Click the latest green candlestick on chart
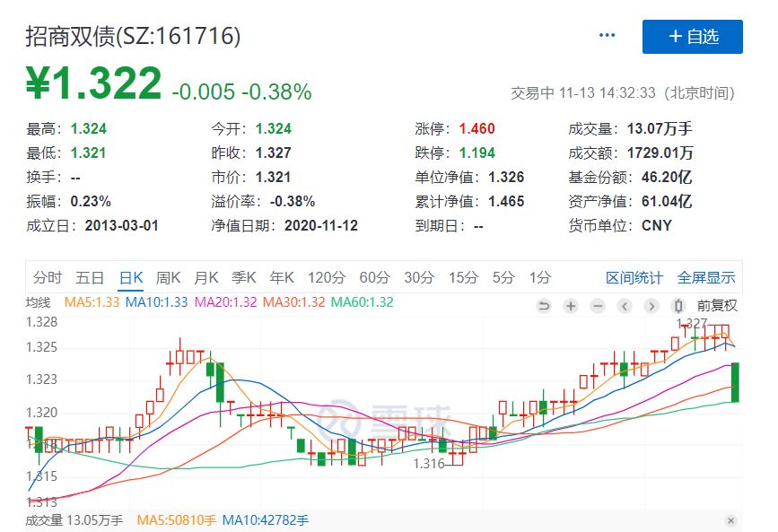Viewport: 778px width, 532px height. pos(735,382)
